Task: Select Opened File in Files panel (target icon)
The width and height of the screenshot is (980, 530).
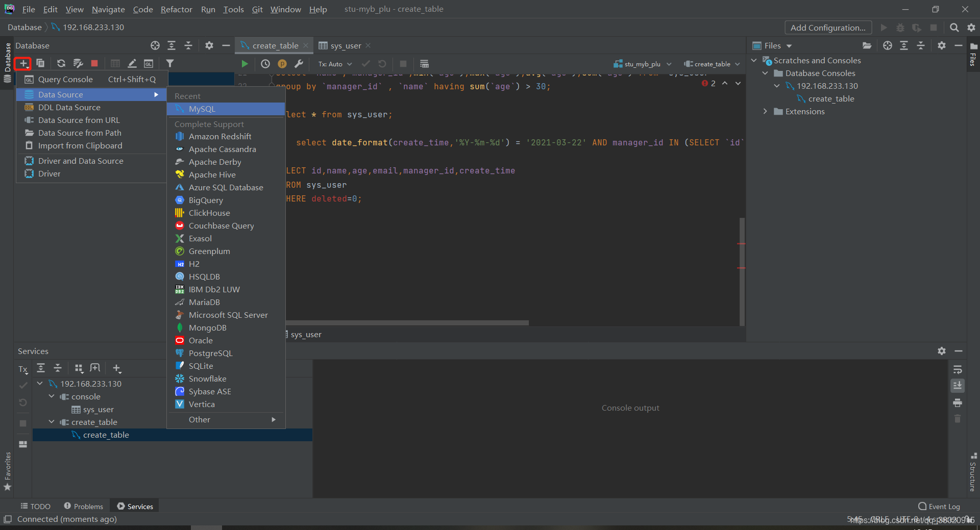Action: (888, 45)
